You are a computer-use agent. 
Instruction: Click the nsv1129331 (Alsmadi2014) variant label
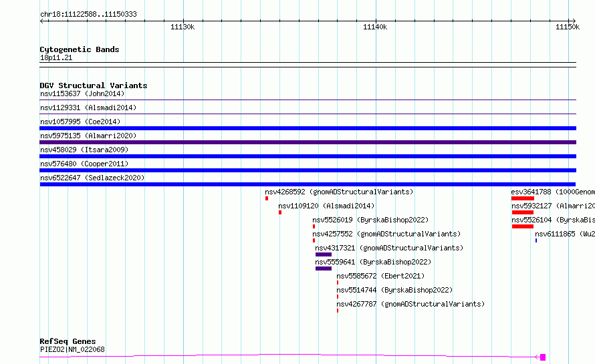pyautogui.click(x=88, y=108)
